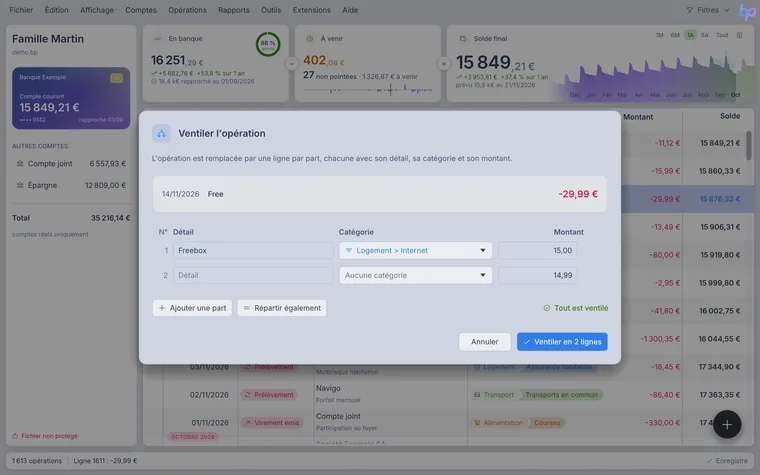
Task: Open the Extensions menu
Action: (x=312, y=10)
